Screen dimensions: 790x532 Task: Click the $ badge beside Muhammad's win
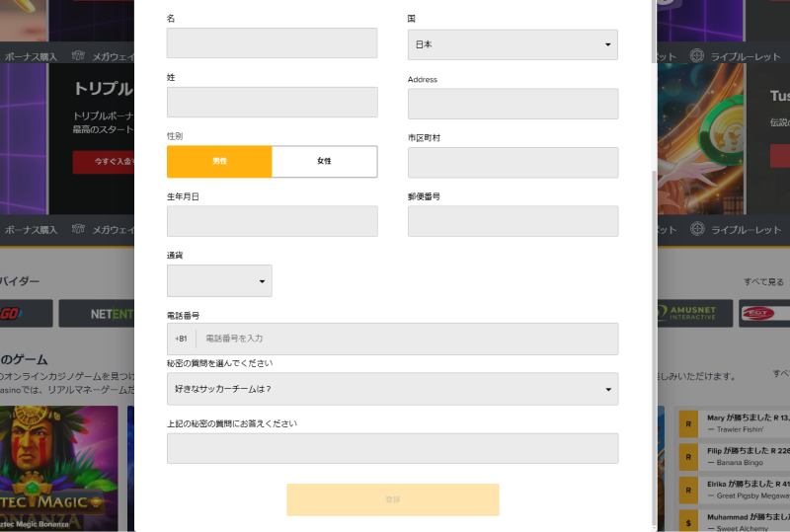(x=688, y=521)
